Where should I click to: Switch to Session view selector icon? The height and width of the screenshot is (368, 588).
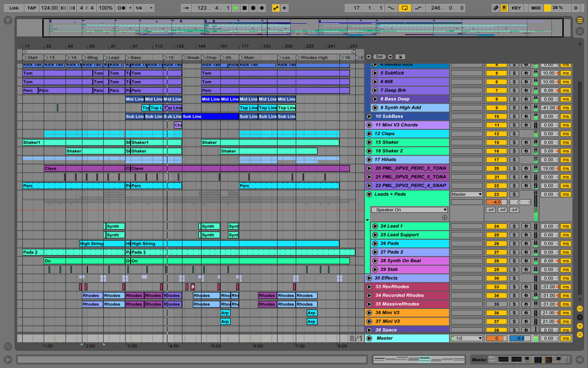[x=580, y=31]
